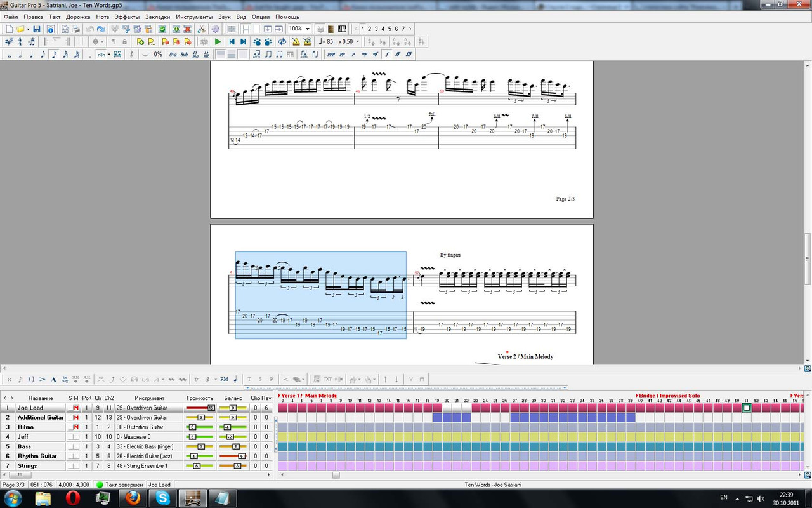Click tempo value 85
Image resolution: width=812 pixels, height=508 pixels.
[x=330, y=41]
